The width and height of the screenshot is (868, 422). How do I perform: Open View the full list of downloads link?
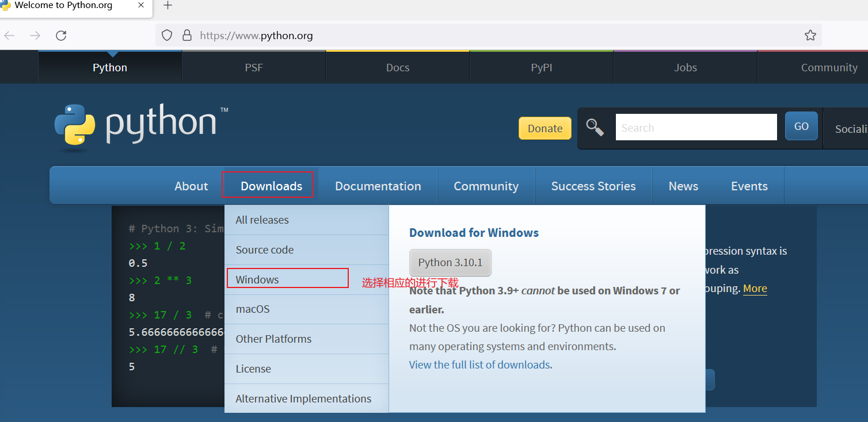(x=479, y=365)
